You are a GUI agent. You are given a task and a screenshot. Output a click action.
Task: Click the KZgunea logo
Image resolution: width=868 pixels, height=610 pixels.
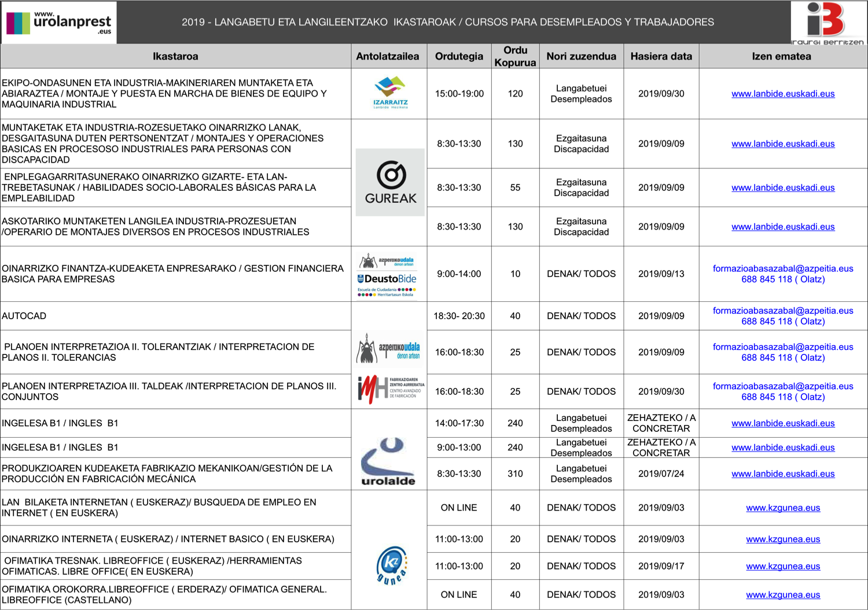[x=392, y=565]
